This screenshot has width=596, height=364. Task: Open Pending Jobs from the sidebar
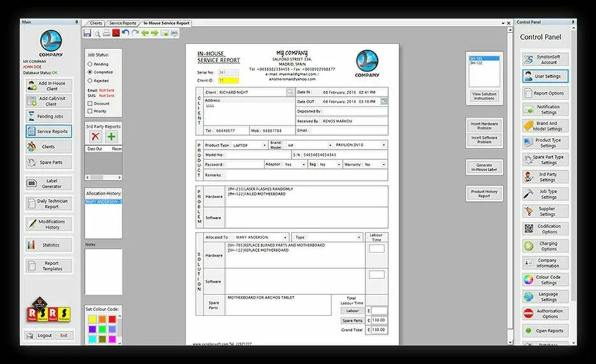pyautogui.click(x=49, y=116)
